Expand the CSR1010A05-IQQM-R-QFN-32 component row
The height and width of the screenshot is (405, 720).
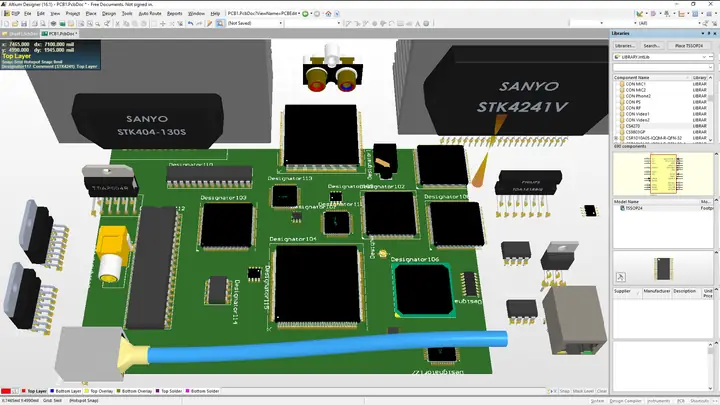click(x=616, y=138)
